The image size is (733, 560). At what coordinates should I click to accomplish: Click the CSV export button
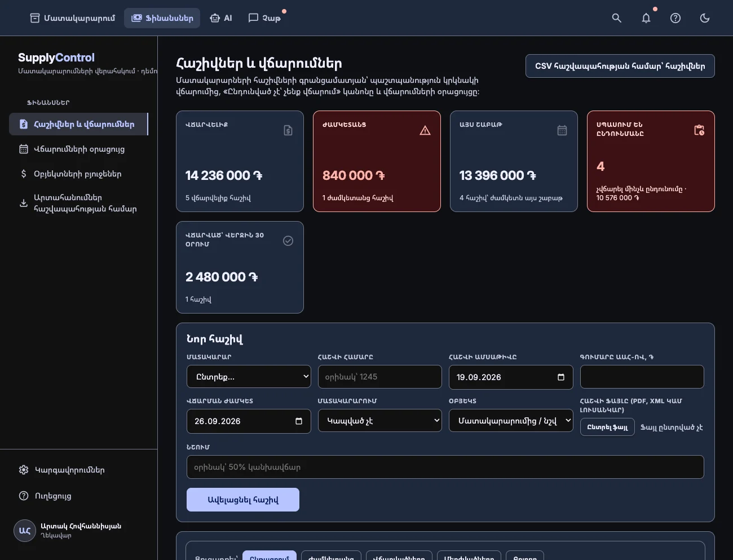(x=620, y=66)
